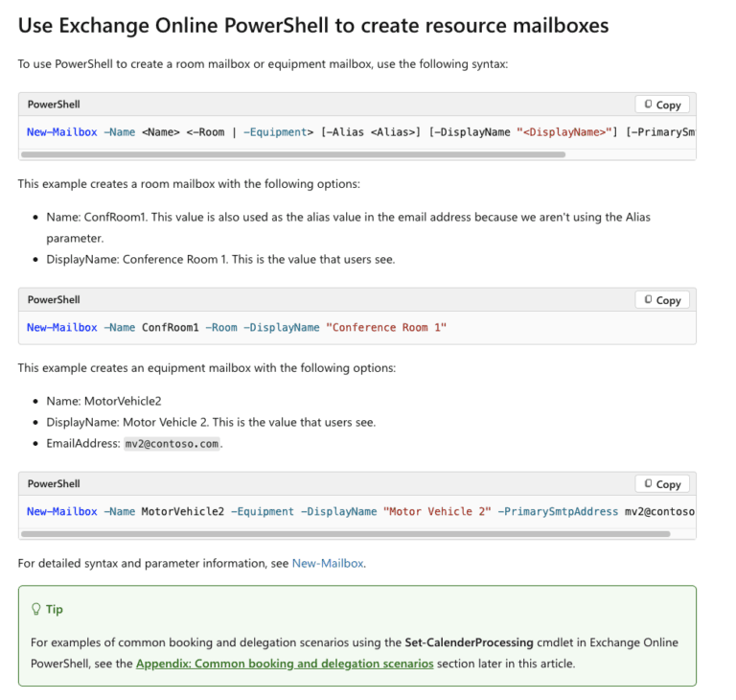Click the PowerShell label of third code block
The width and height of the screenshot is (736, 700).
pos(54,484)
